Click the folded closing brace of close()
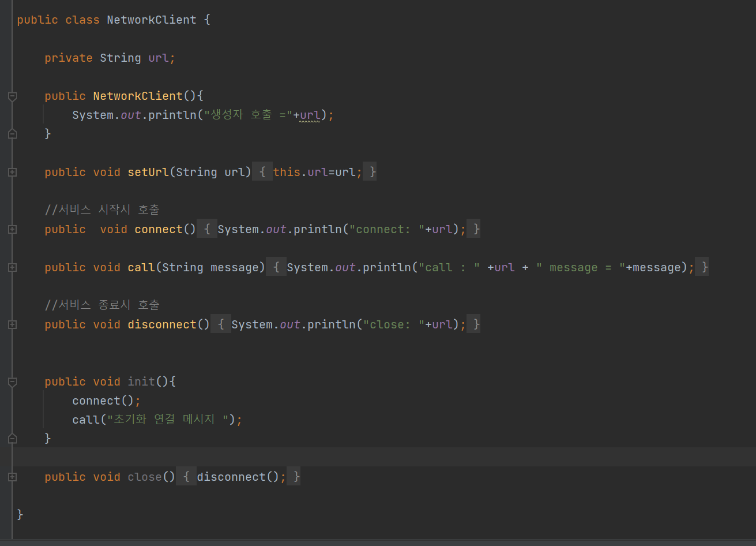This screenshot has height=546, width=756. click(294, 477)
